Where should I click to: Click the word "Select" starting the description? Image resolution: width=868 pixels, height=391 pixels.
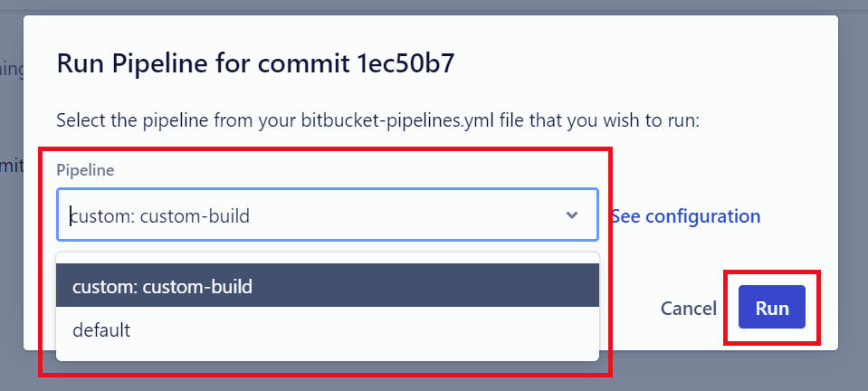point(80,120)
